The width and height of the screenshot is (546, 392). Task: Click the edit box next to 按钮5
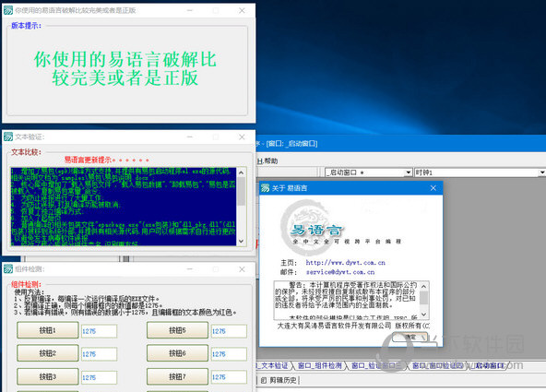coord(229,331)
